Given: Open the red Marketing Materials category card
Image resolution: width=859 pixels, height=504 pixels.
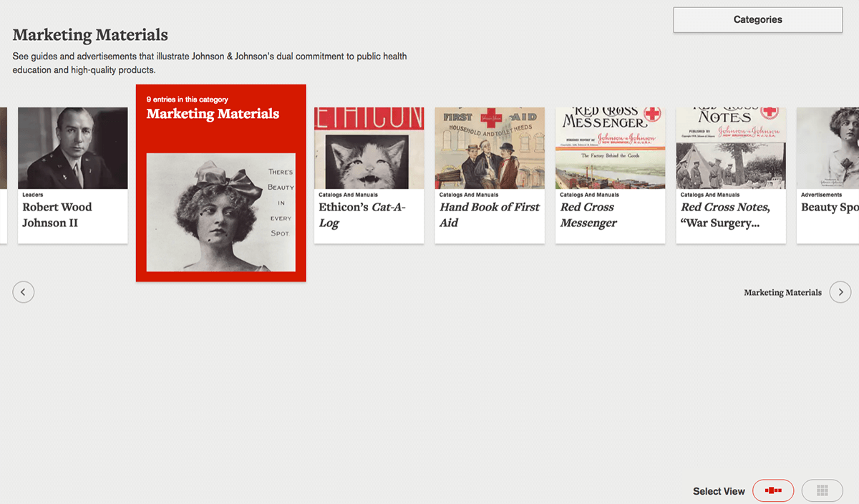Looking at the screenshot, I should click(x=221, y=183).
